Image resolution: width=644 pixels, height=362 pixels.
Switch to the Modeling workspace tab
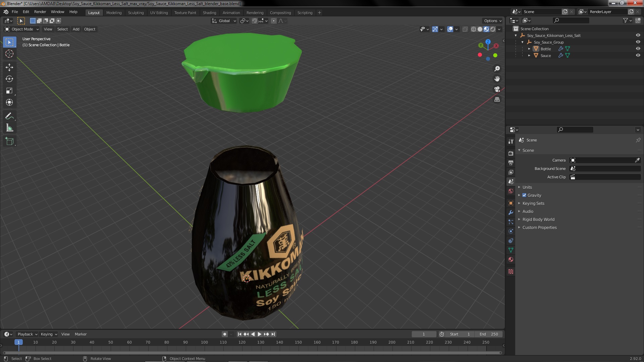click(114, 13)
